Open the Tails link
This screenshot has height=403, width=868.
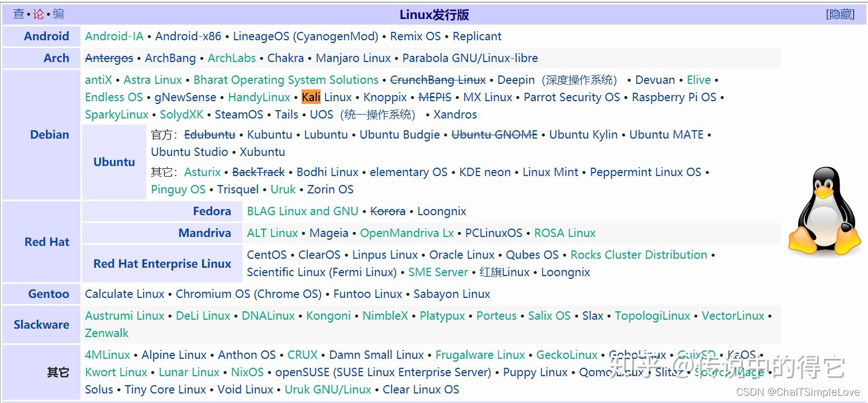pyautogui.click(x=287, y=115)
